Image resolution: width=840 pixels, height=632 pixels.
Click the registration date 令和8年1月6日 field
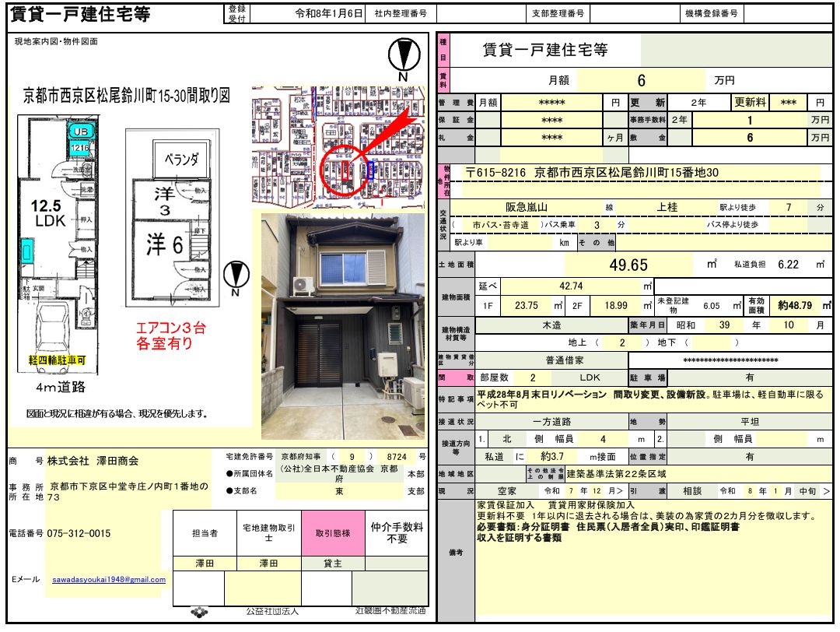pyautogui.click(x=329, y=14)
